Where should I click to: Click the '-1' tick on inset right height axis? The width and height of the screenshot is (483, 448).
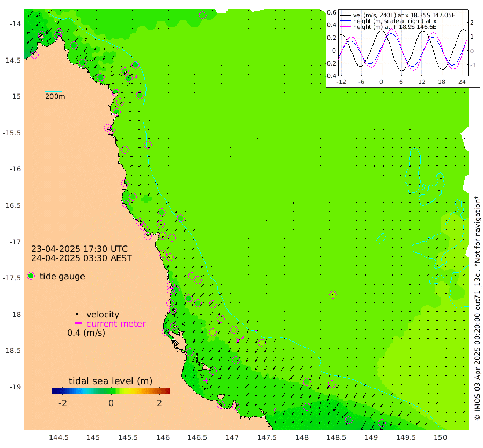coord(472,65)
